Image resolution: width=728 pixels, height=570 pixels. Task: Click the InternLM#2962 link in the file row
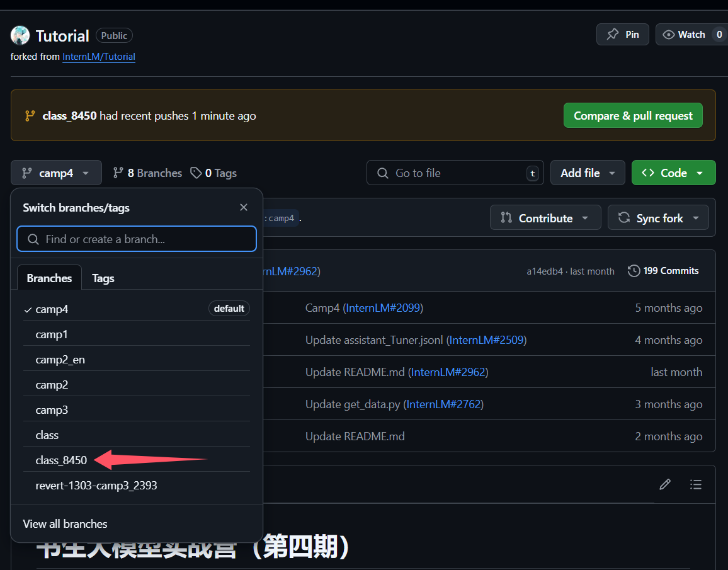click(x=448, y=372)
